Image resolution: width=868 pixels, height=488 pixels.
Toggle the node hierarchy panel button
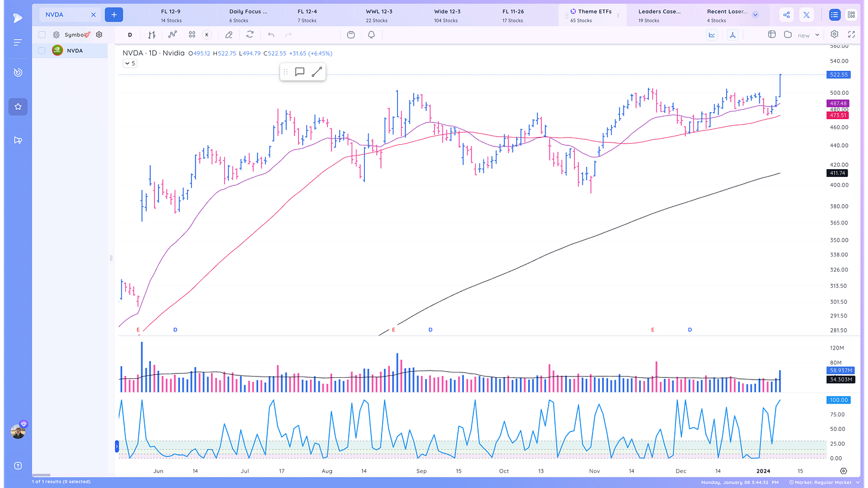[x=732, y=35]
